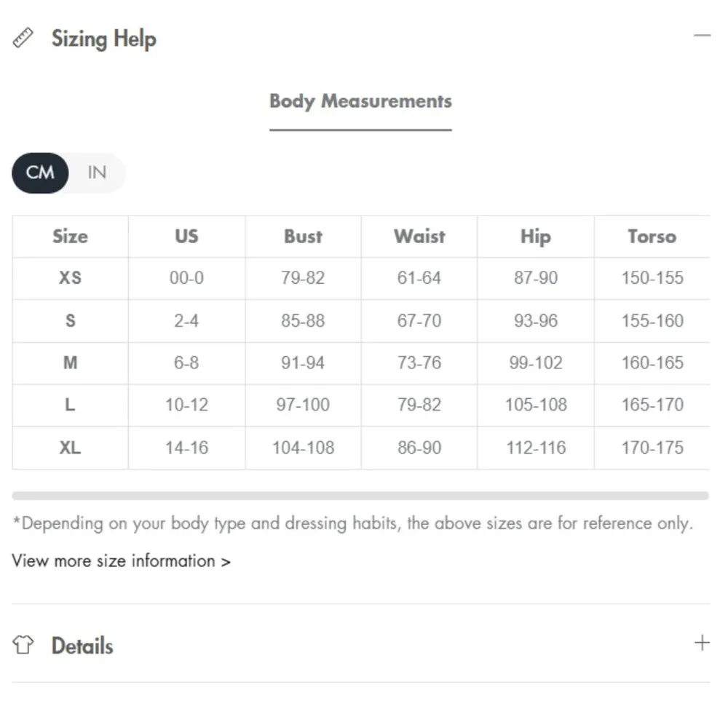Open View more size information link
The image size is (728, 728).
click(x=121, y=561)
